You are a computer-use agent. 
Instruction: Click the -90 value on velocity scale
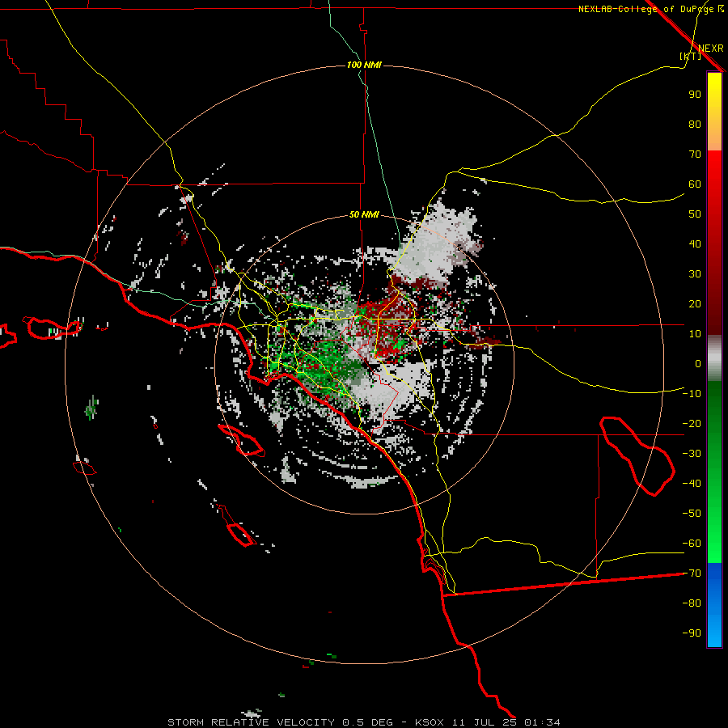(x=692, y=633)
